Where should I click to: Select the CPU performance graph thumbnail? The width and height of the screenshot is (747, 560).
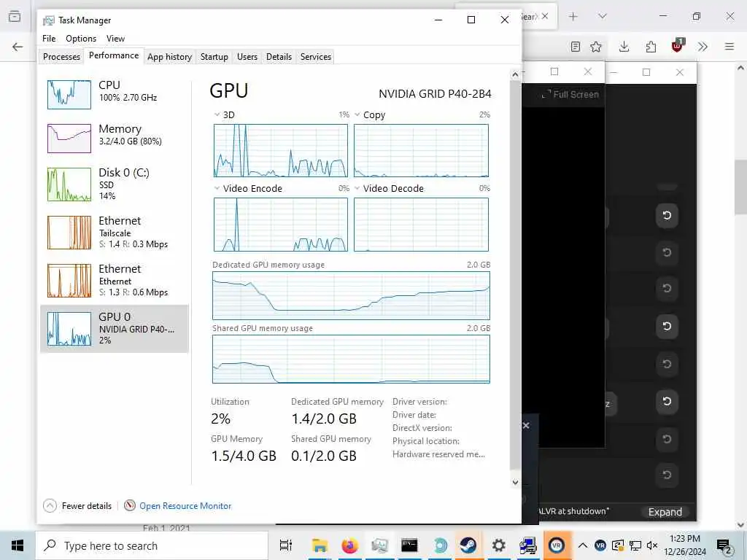tap(69, 94)
